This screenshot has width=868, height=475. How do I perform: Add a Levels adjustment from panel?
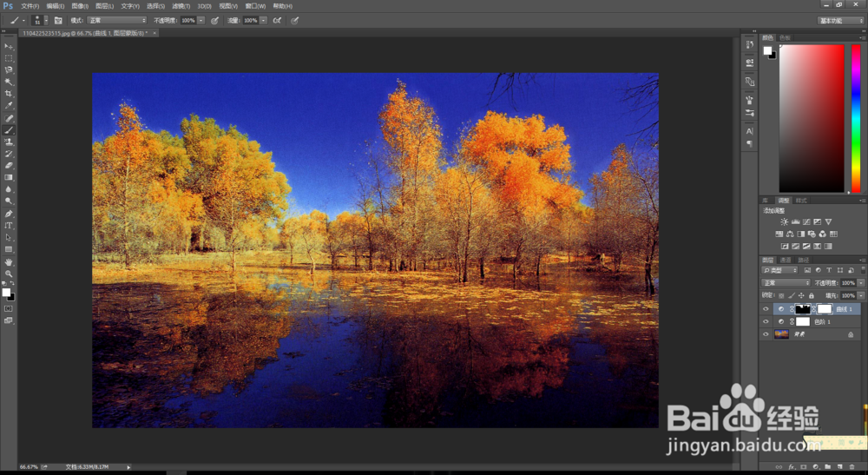click(795, 222)
